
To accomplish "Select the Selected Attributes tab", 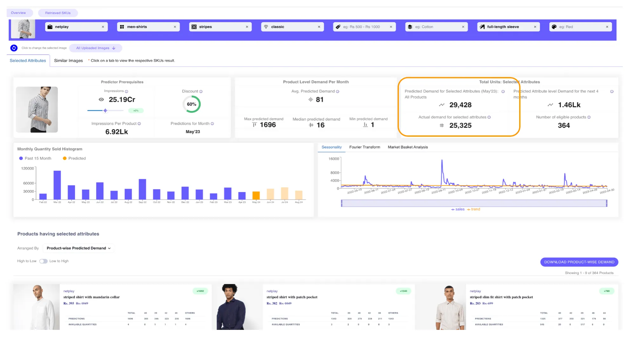I will (28, 61).
